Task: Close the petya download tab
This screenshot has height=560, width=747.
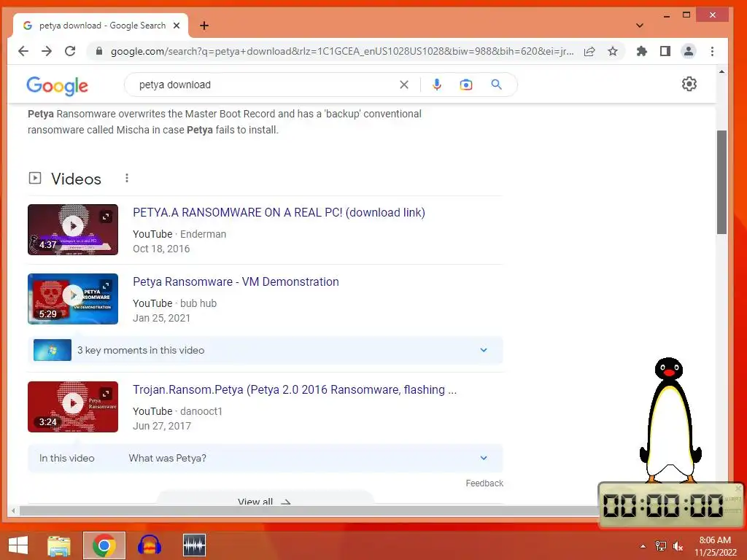Action: point(177,26)
